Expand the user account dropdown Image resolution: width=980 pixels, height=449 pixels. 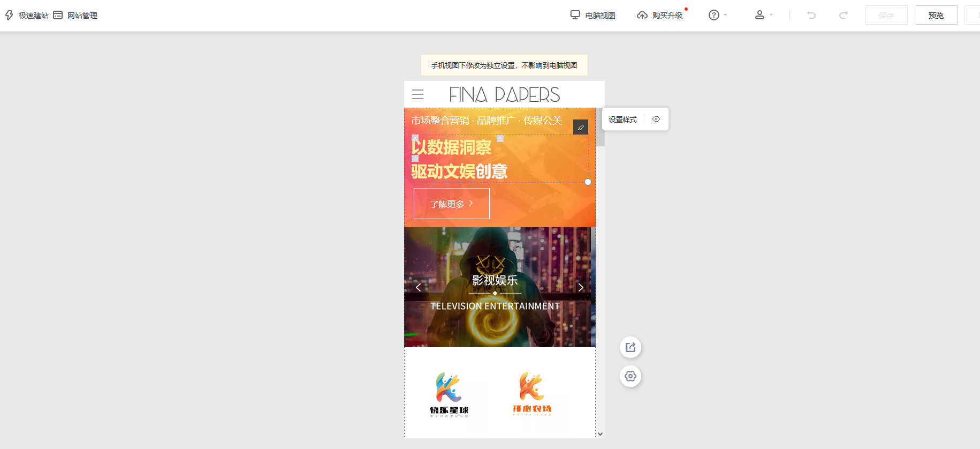click(x=764, y=16)
